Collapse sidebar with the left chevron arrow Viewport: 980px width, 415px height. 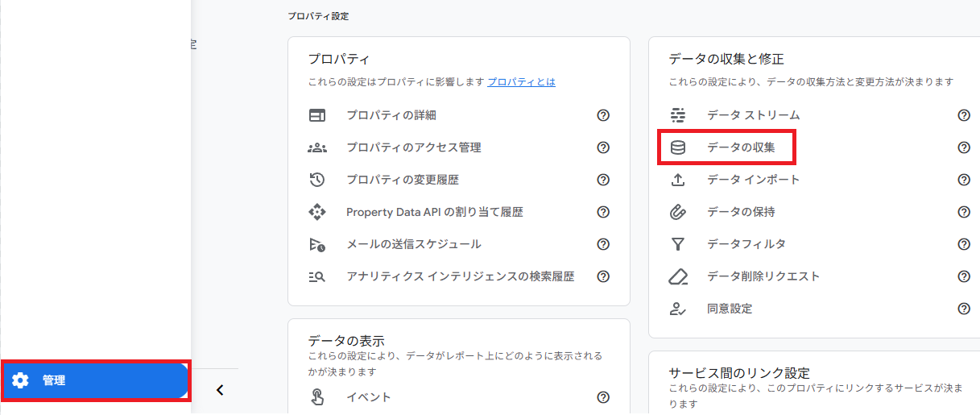[220, 390]
